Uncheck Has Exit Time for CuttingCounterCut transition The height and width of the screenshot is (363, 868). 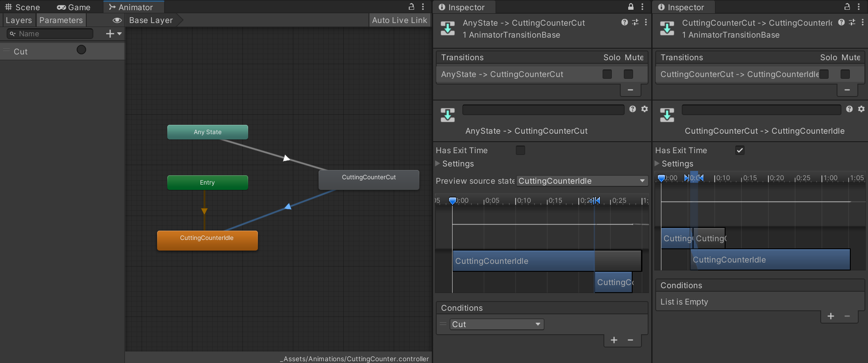pyautogui.click(x=740, y=151)
